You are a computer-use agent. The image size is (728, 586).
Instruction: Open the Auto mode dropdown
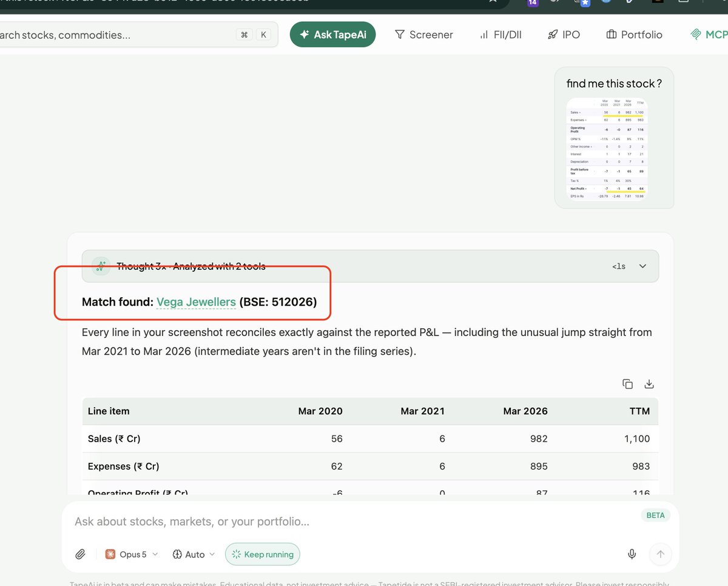[194, 554]
